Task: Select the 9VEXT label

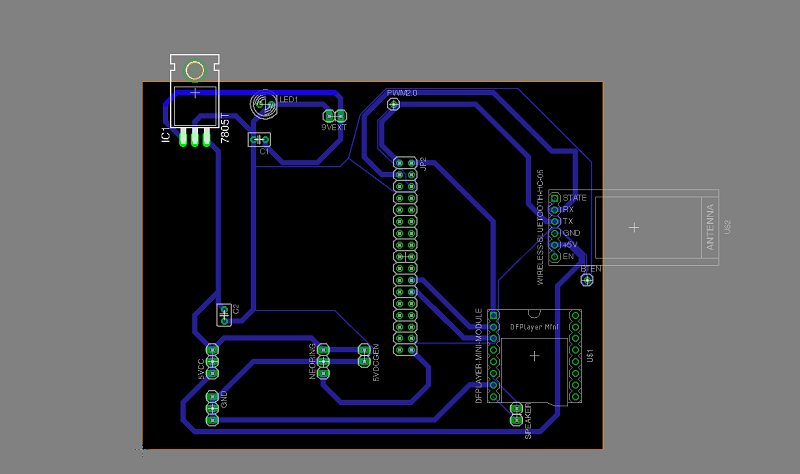Action: 334,127
